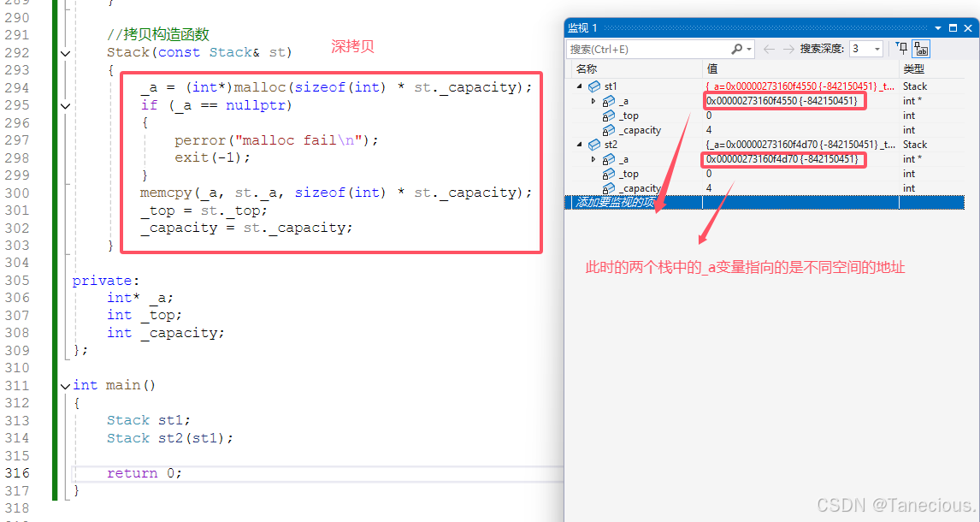Image resolution: width=980 pixels, height=522 pixels.
Task: Click the '_top = st._top;' assignment
Action: point(204,211)
